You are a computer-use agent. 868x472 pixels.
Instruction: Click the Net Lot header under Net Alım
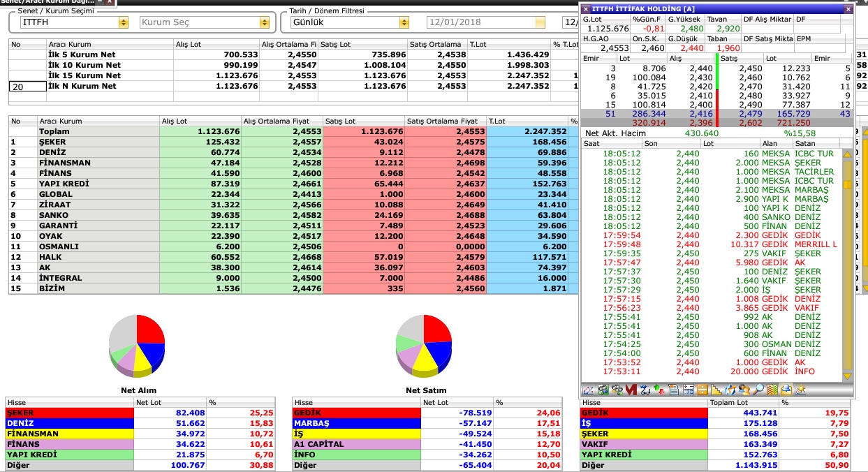tap(170, 403)
